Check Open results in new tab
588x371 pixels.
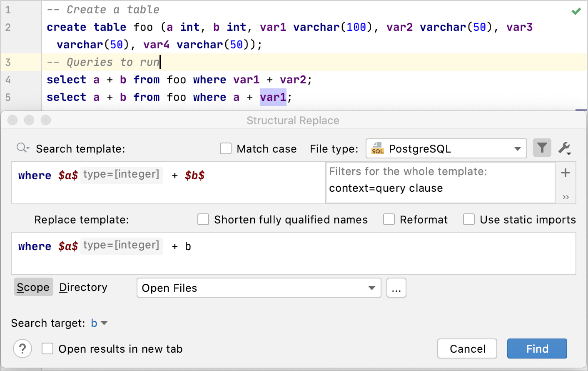pos(47,348)
